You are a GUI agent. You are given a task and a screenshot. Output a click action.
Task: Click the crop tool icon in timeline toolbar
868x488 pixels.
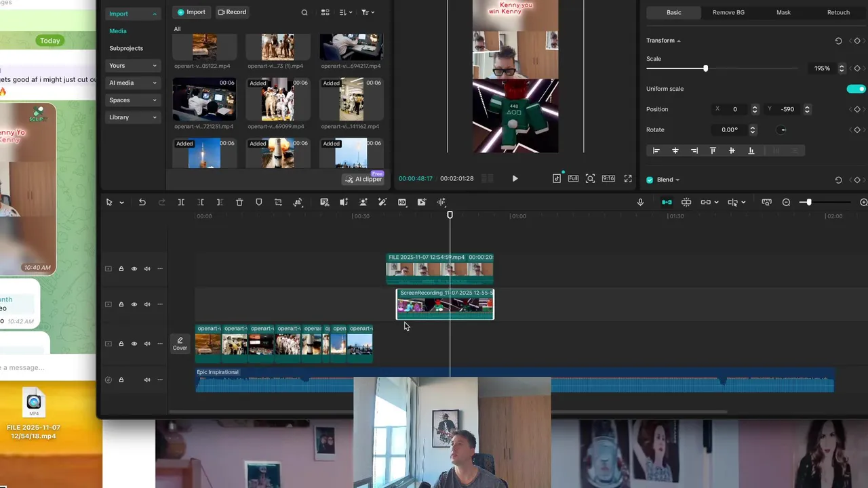(278, 202)
